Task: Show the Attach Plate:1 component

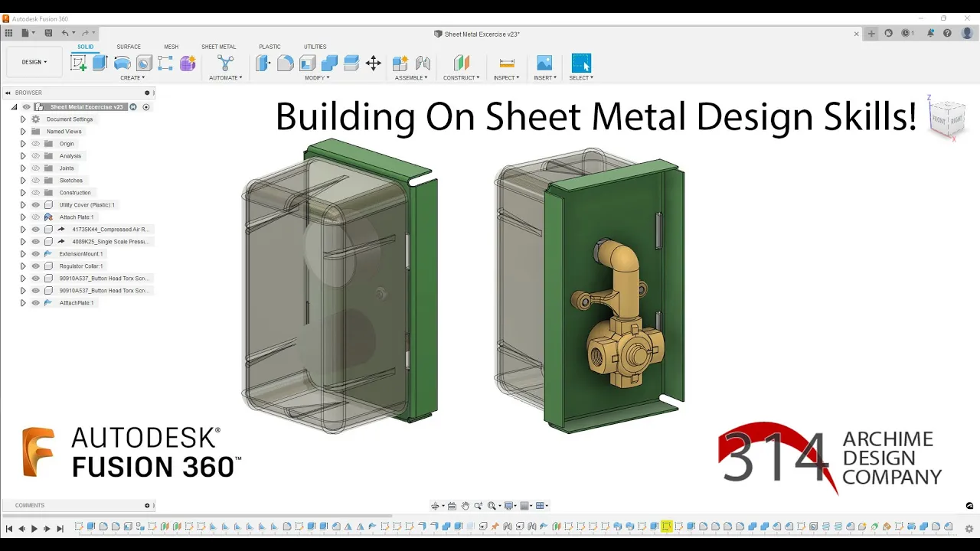Action: click(x=35, y=217)
